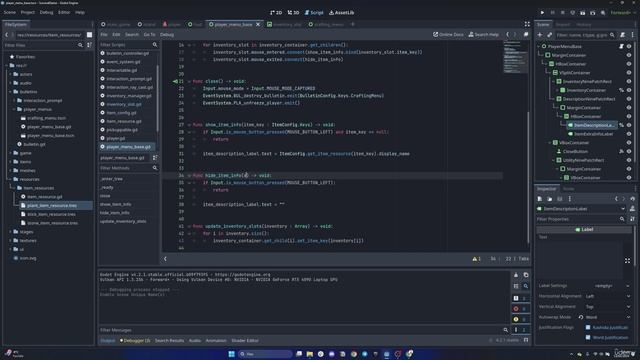
Task: Open the Scene menu
Action: pyautogui.click(x=9, y=13)
